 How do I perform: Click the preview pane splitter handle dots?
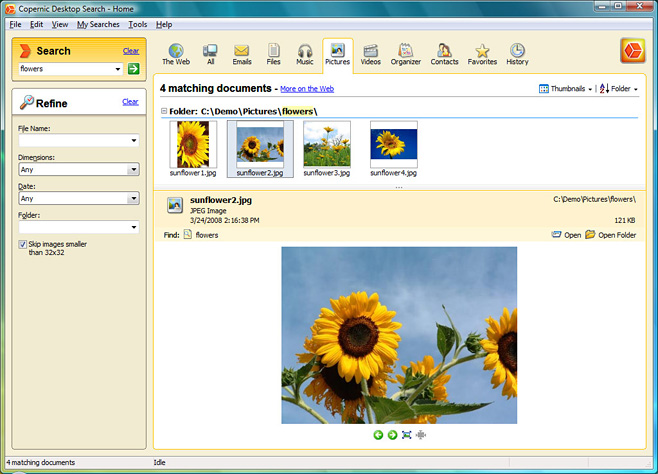399,188
